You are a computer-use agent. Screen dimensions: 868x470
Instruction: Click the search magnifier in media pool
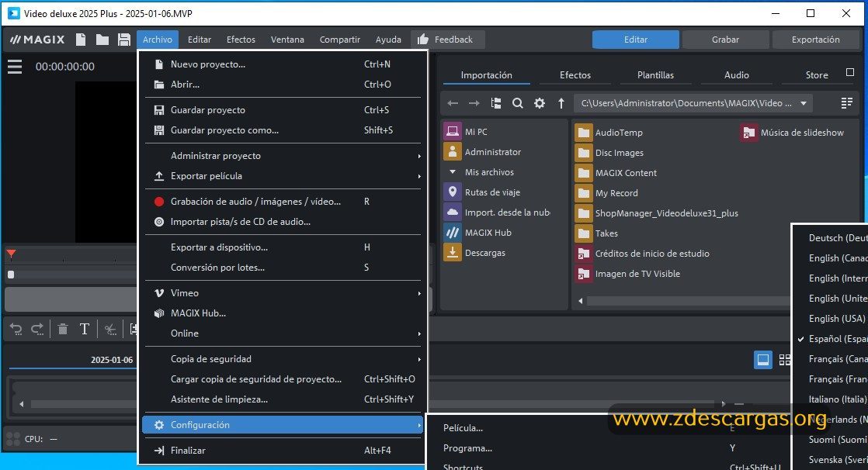click(x=518, y=103)
